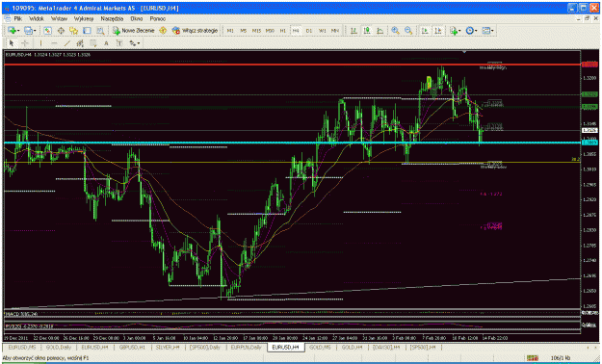Click the red horizontal resistance line
This screenshot has width=602, height=364.
pos(292,65)
